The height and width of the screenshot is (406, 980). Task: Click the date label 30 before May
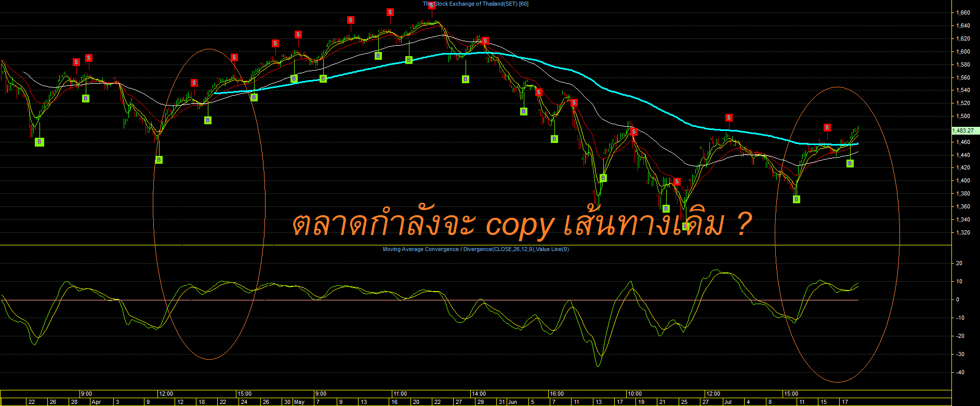287,402
